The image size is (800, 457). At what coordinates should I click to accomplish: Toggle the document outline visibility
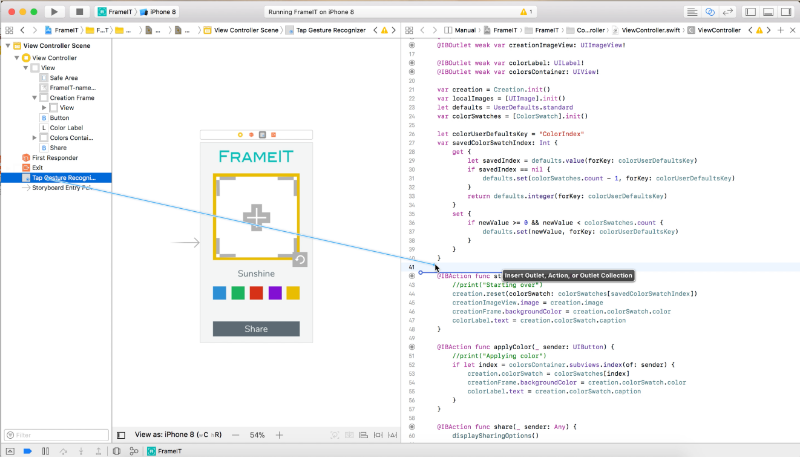click(x=121, y=435)
